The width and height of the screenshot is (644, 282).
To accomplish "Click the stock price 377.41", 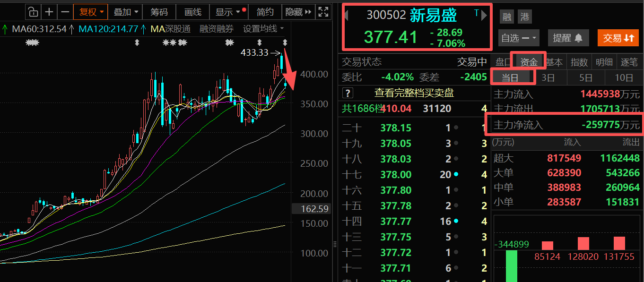I will (x=391, y=37).
